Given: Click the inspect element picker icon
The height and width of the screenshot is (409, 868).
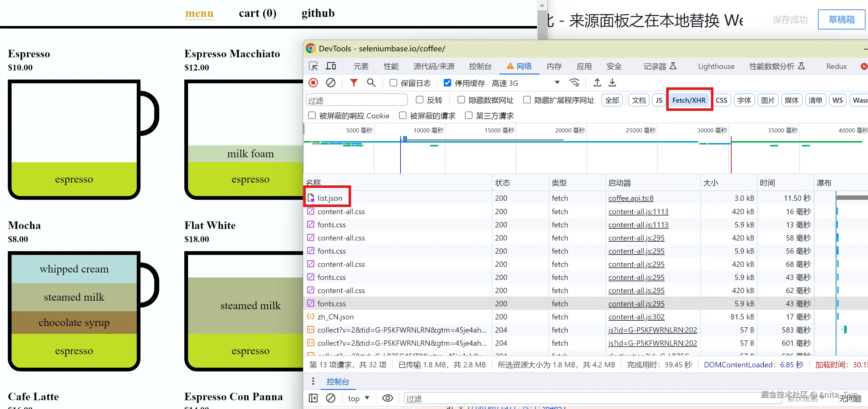Looking at the screenshot, I should [313, 66].
